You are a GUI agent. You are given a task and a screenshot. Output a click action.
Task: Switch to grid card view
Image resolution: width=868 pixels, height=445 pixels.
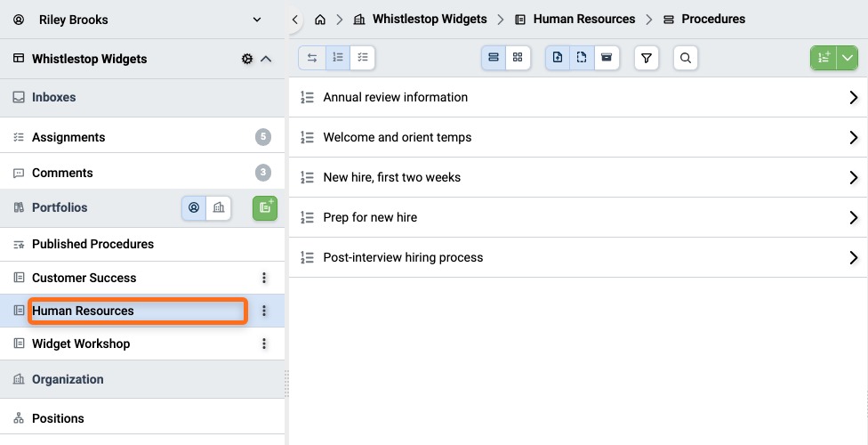518,58
